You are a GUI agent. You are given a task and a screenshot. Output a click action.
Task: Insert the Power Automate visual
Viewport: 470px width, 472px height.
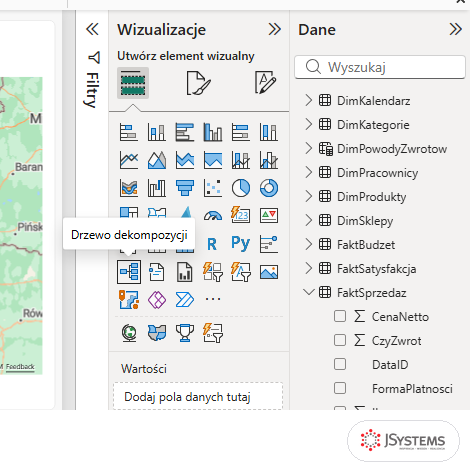pos(185,300)
